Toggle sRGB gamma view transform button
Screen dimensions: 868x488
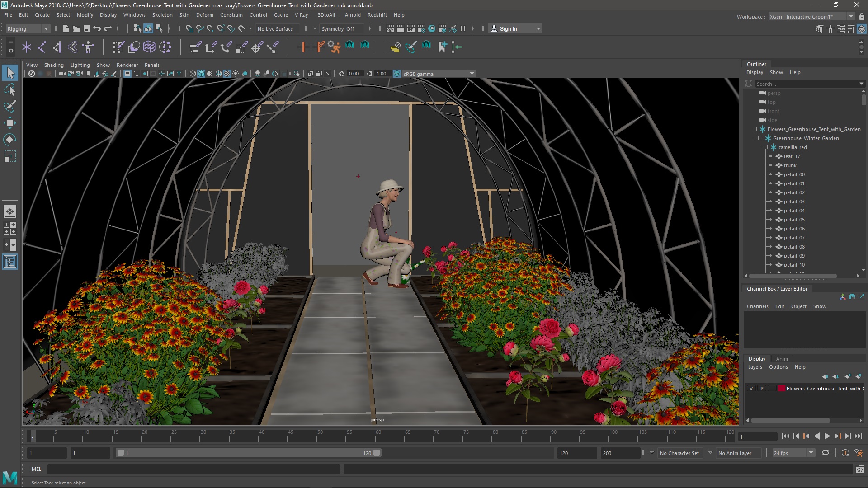pos(396,74)
